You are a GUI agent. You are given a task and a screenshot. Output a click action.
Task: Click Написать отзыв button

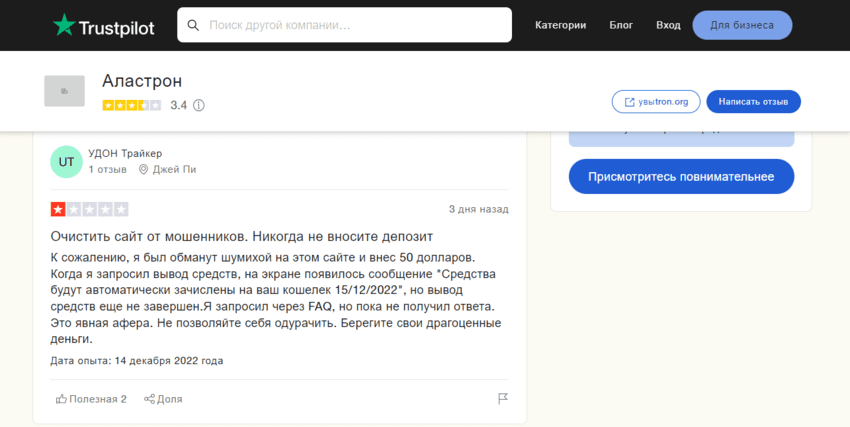click(753, 102)
